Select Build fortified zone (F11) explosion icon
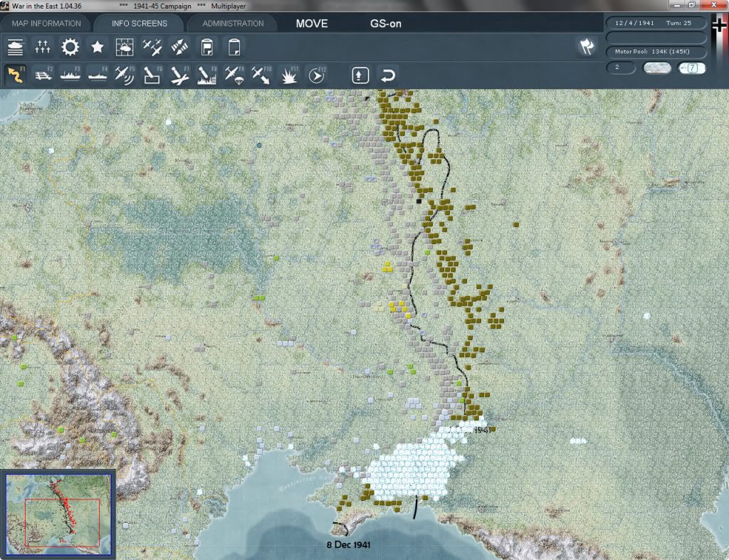The height and width of the screenshot is (560, 729). tap(289, 75)
